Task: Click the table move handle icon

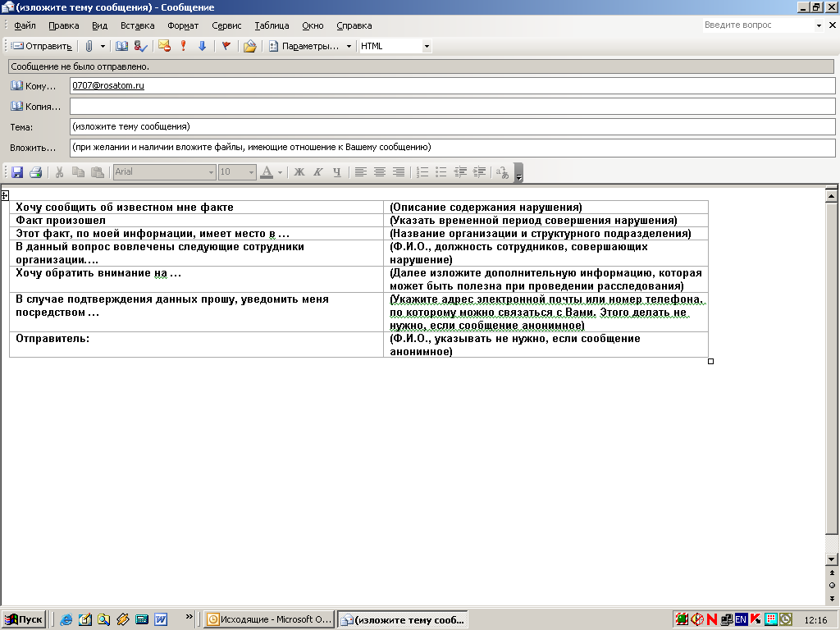Action: [5, 195]
